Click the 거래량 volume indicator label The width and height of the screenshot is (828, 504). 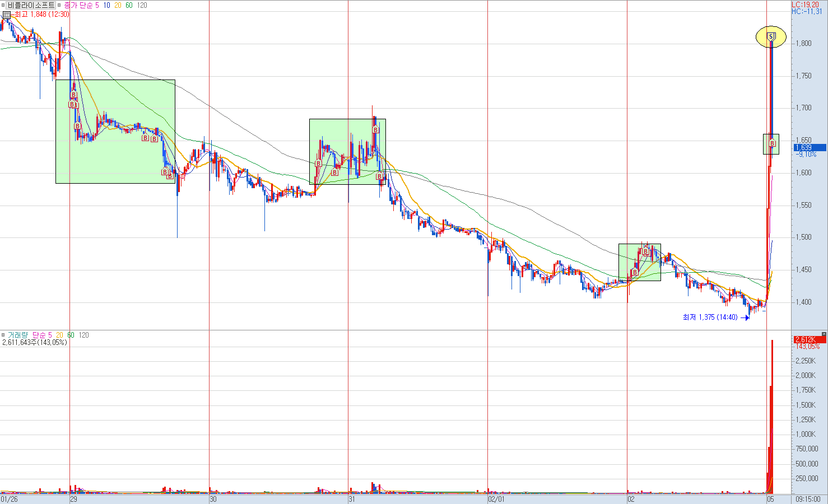(17, 335)
